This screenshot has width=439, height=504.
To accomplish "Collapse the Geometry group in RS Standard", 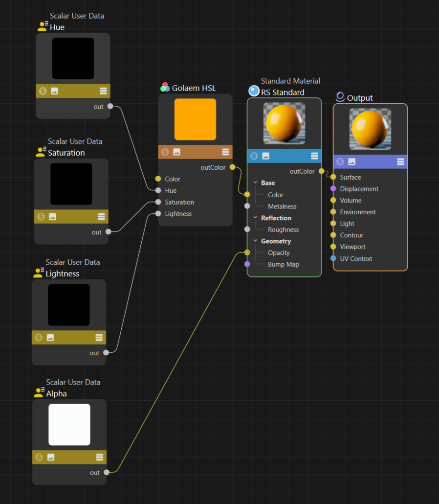I will (x=255, y=241).
